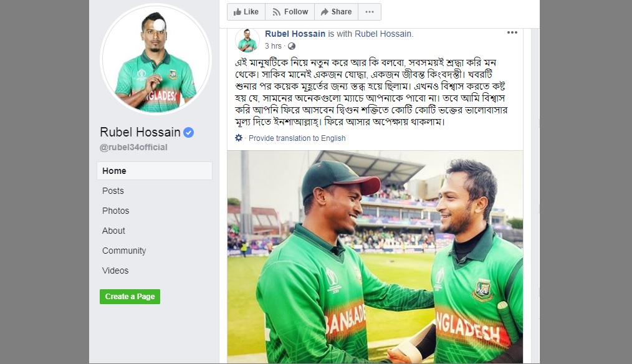This screenshot has width=632, height=364.
Task: Click Provide translation to English link
Action: [297, 138]
